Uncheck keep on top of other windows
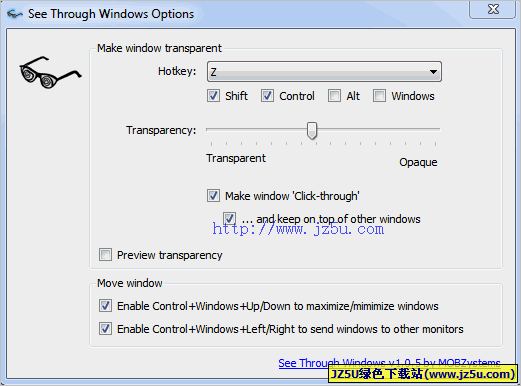 [x=229, y=219]
